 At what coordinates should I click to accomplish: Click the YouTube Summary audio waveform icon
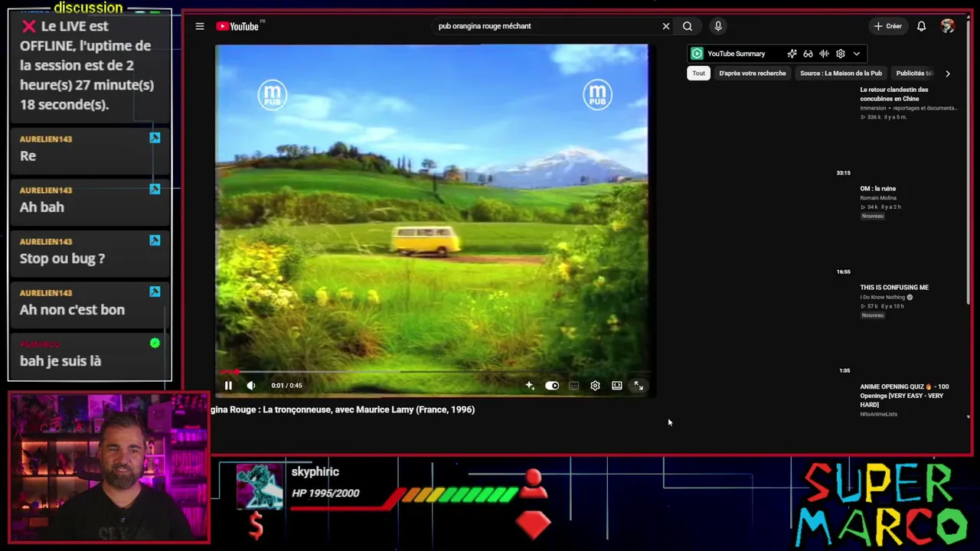click(824, 54)
